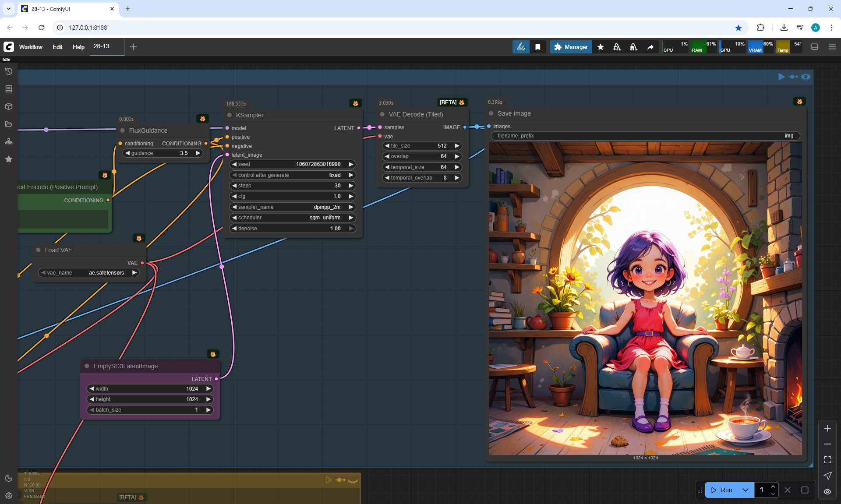Open the Workflow menu

[x=31, y=47]
